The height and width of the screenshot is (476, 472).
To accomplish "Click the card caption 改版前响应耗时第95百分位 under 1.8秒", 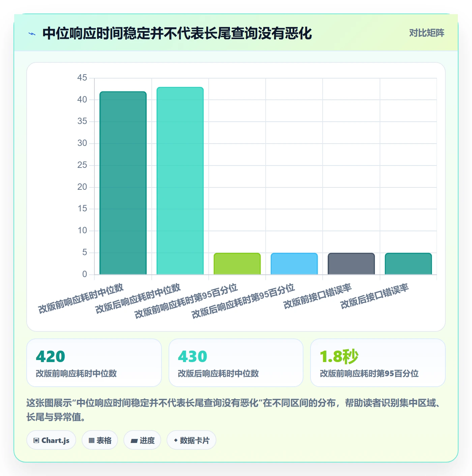I will pyautogui.click(x=369, y=374).
